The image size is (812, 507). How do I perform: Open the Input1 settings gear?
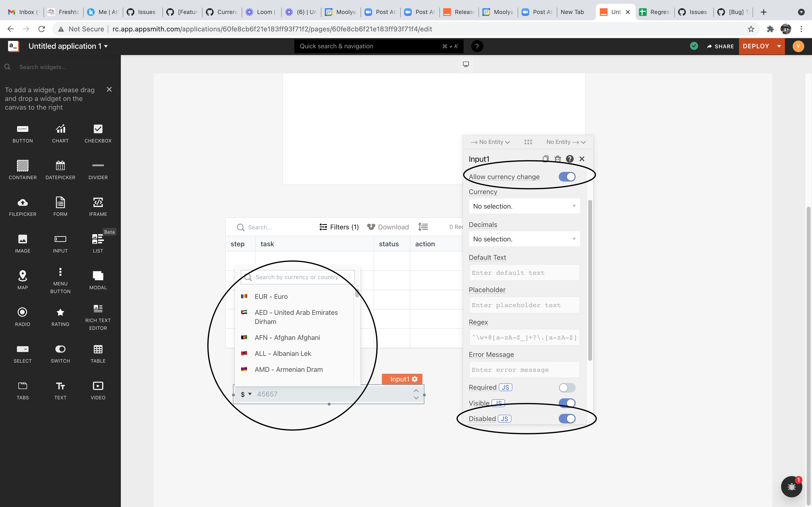415,379
